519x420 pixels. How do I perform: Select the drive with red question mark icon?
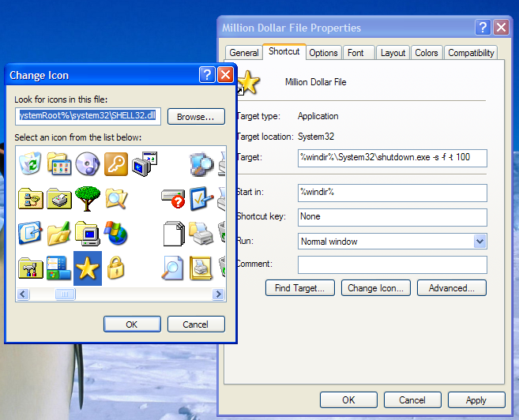point(173,199)
